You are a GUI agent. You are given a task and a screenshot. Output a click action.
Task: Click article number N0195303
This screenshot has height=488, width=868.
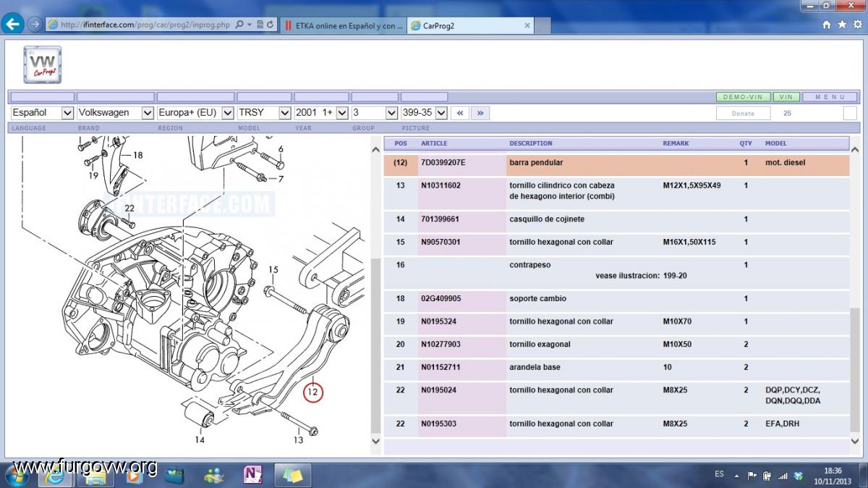[438, 424]
